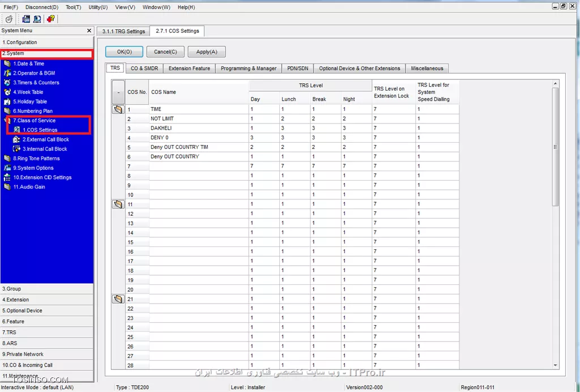
Task: Click the Extension CID Settings icon
Action: 7,177
